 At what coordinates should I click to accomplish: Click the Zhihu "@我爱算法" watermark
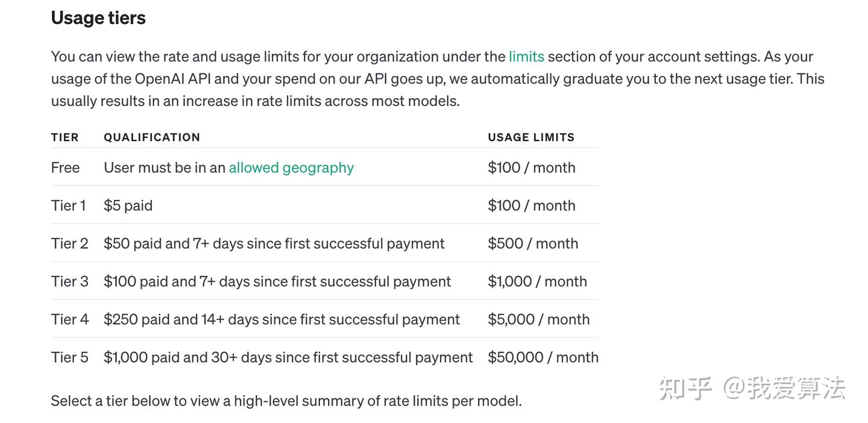752,388
